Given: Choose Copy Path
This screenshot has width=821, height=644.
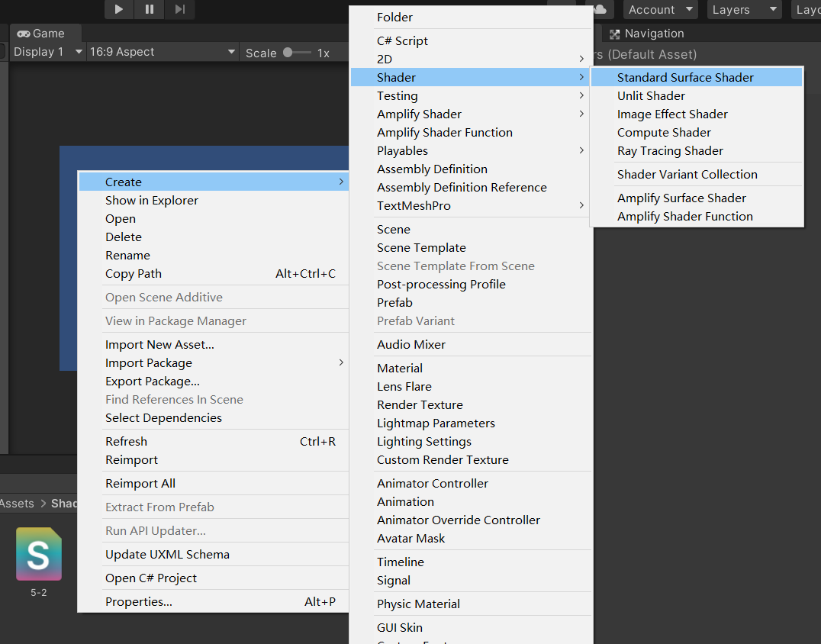Looking at the screenshot, I should coord(214,273).
